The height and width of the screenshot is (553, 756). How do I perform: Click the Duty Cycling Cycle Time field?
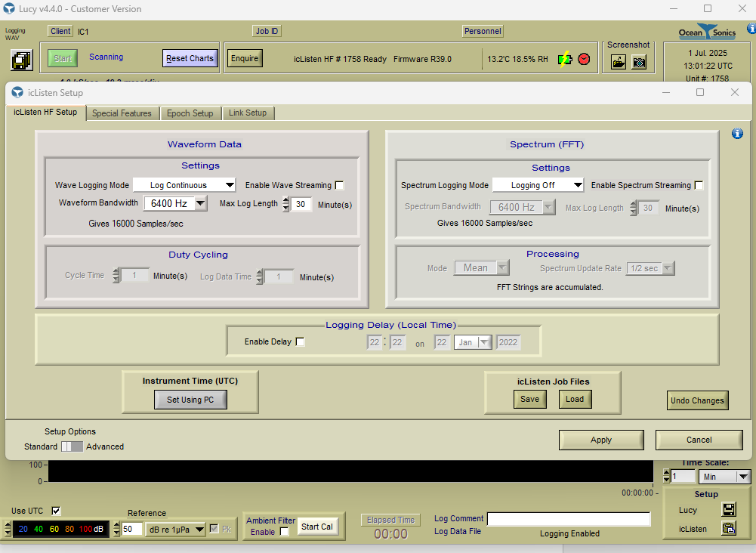134,275
